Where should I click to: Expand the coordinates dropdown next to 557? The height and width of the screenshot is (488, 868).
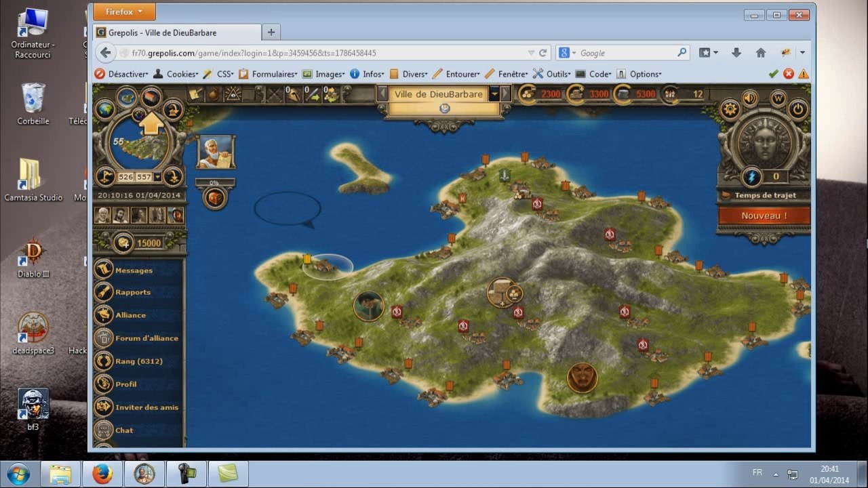pyautogui.click(x=158, y=177)
